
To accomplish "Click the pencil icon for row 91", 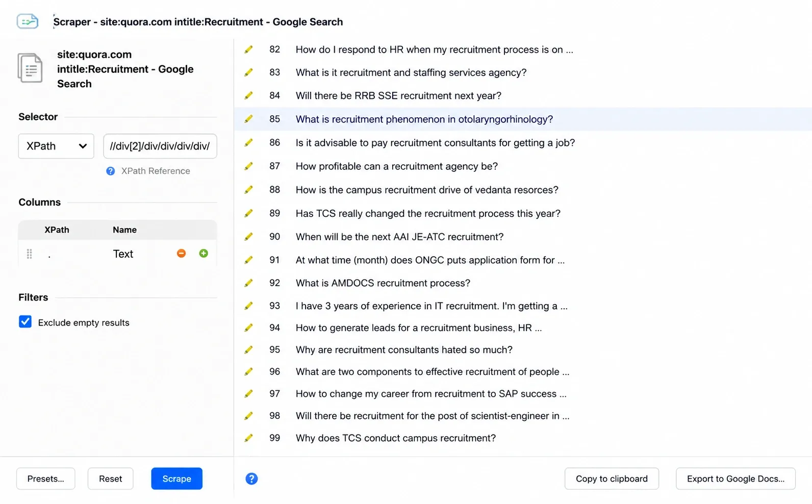I will click(x=248, y=260).
